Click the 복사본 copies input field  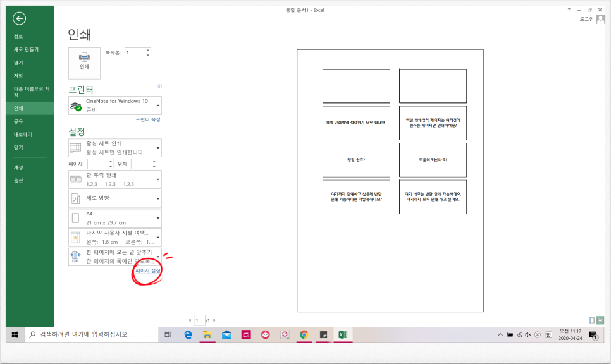[x=135, y=52]
